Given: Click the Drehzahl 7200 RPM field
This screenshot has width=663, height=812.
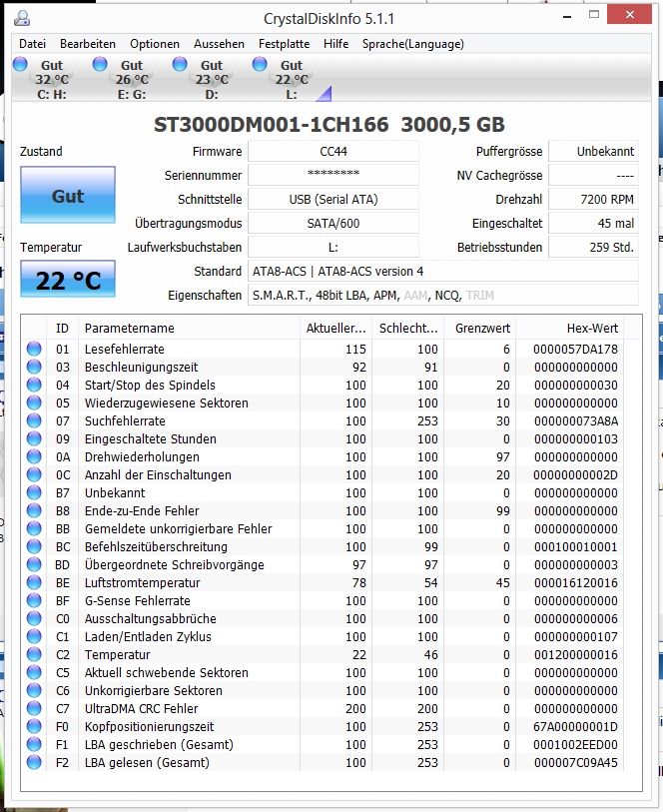Looking at the screenshot, I should 594,200.
